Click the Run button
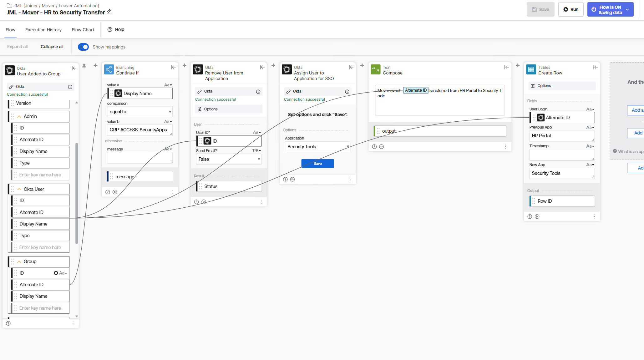 pyautogui.click(x=571, y=9)
